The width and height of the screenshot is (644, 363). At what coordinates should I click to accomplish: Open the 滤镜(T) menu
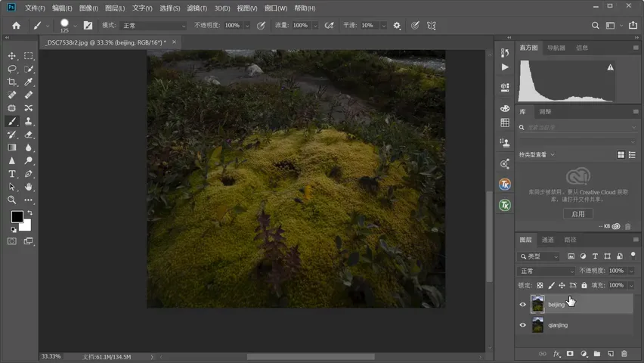tap(197, 8)
